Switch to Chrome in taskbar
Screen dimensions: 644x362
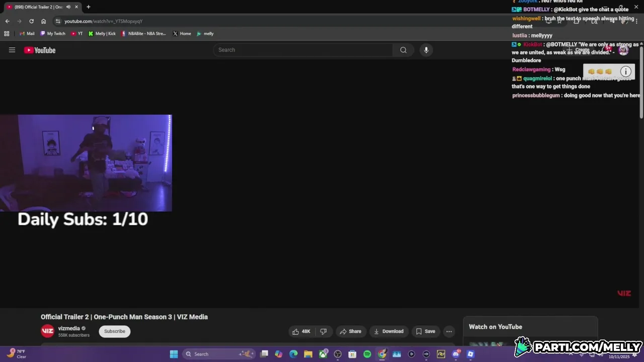coord(382,354)
